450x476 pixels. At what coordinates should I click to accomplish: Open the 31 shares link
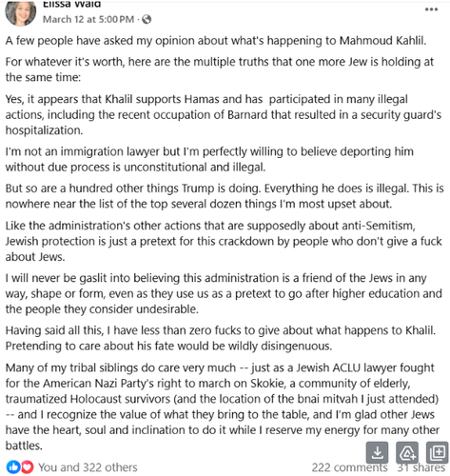421,467
